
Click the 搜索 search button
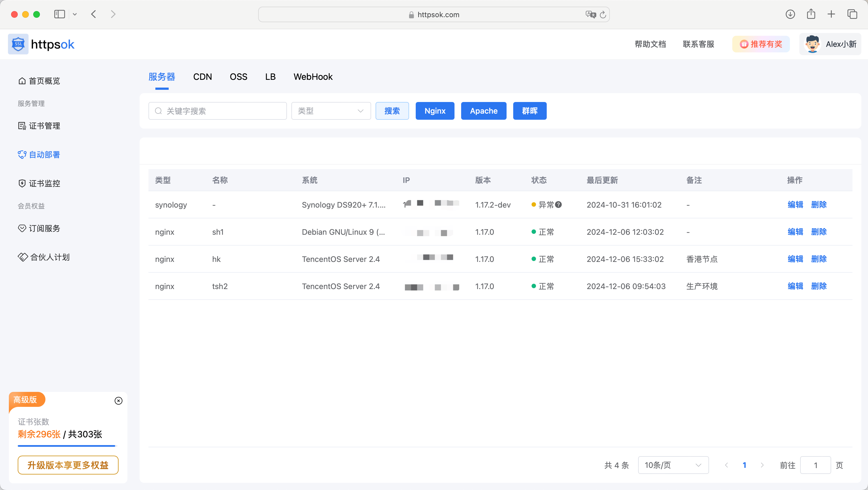[392, 111]
